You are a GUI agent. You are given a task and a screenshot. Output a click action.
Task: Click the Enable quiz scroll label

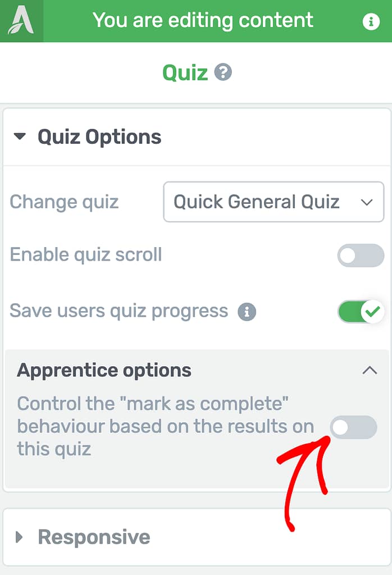coord(86,255)
